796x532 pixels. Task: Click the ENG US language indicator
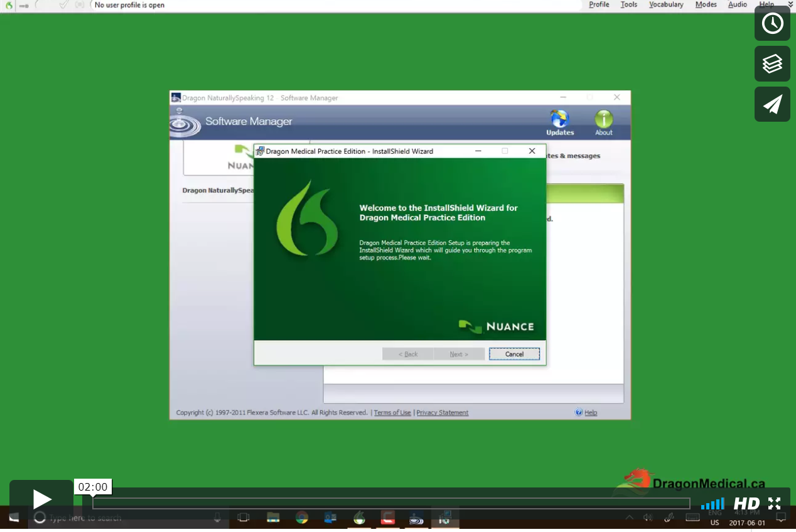715,518
